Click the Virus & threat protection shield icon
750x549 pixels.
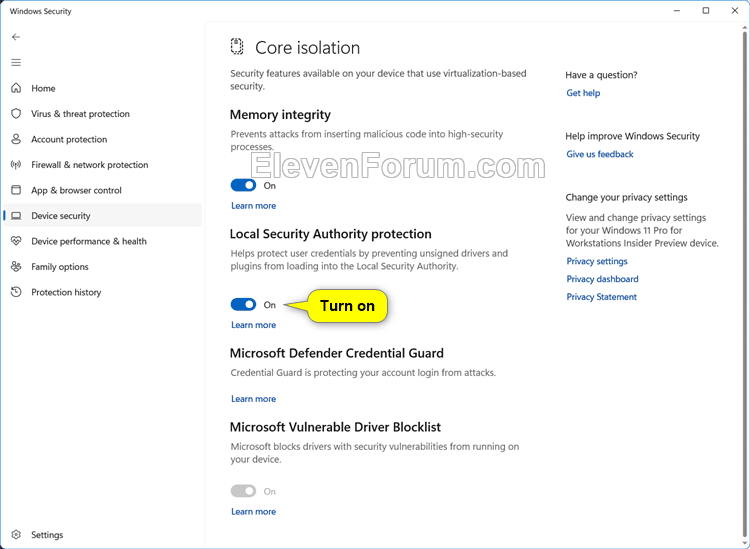click(16, 114)
